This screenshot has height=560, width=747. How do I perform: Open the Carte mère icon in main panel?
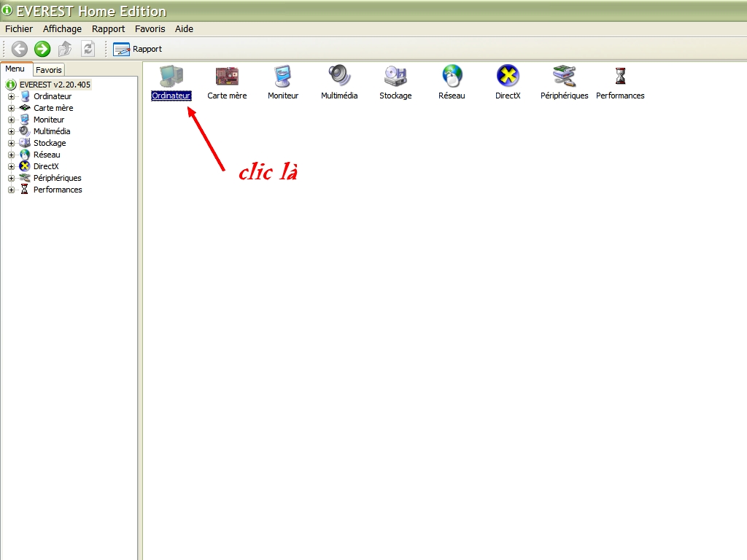click(x=227, y=77)
